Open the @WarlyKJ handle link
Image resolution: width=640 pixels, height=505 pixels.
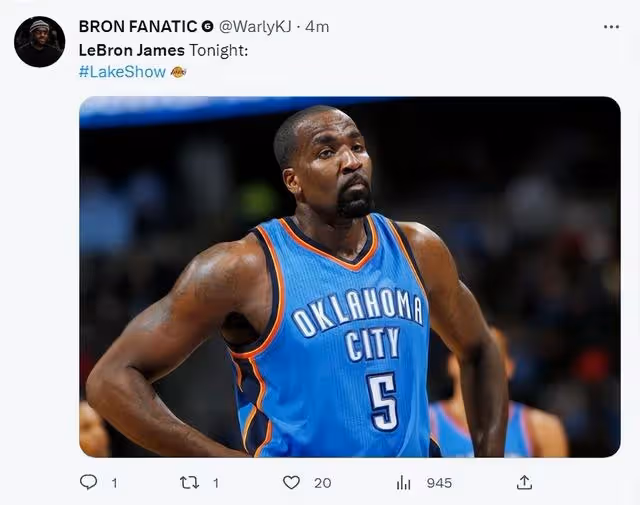coord(255,27)
